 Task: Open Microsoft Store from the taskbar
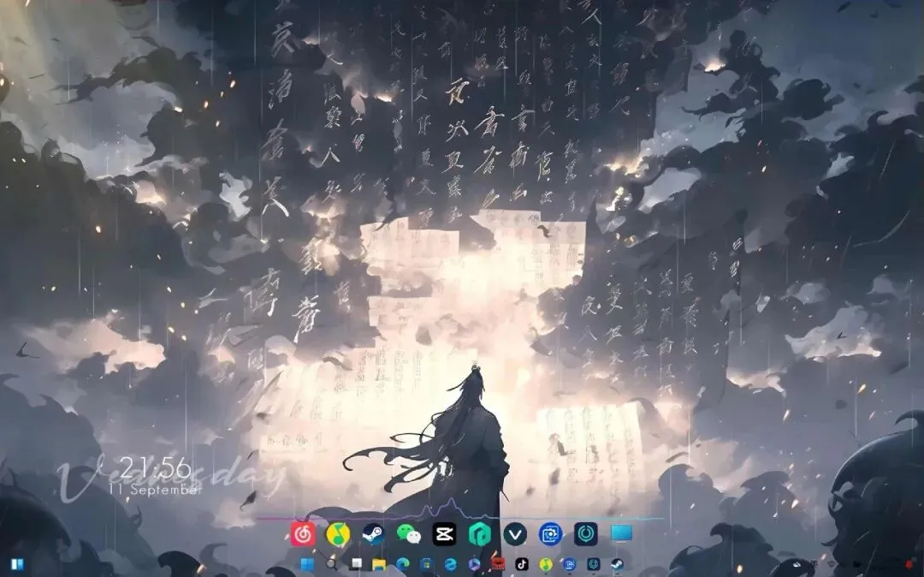[427, 565]
